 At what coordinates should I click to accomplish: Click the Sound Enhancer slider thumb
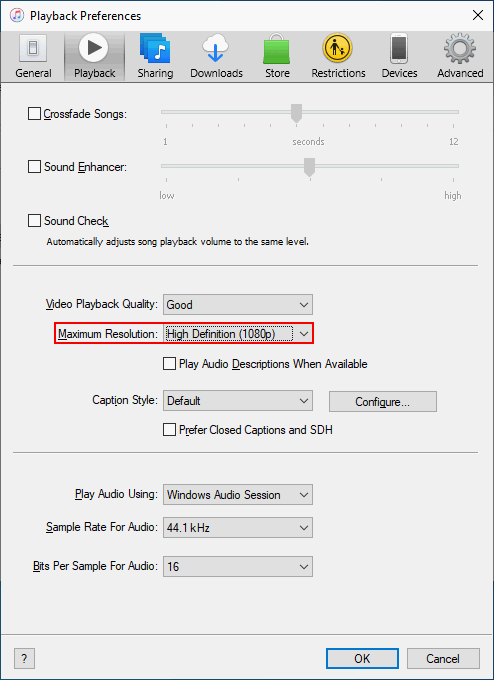pos(309,167)
